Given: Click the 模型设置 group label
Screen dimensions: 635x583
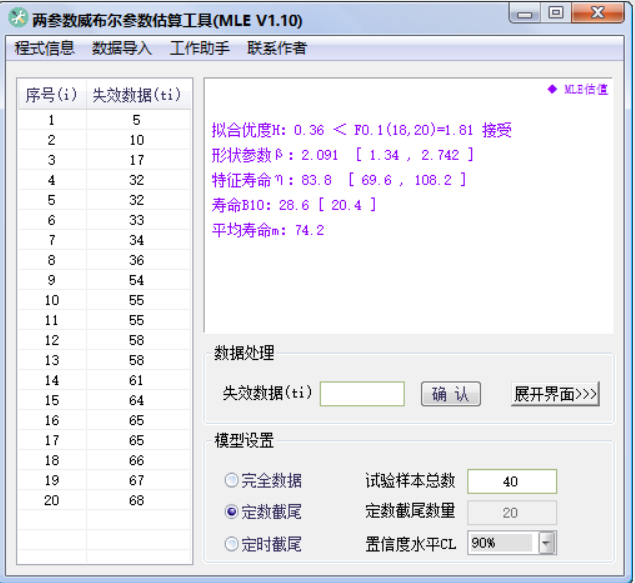Looking at the screenshot, I should coord(244,440).
